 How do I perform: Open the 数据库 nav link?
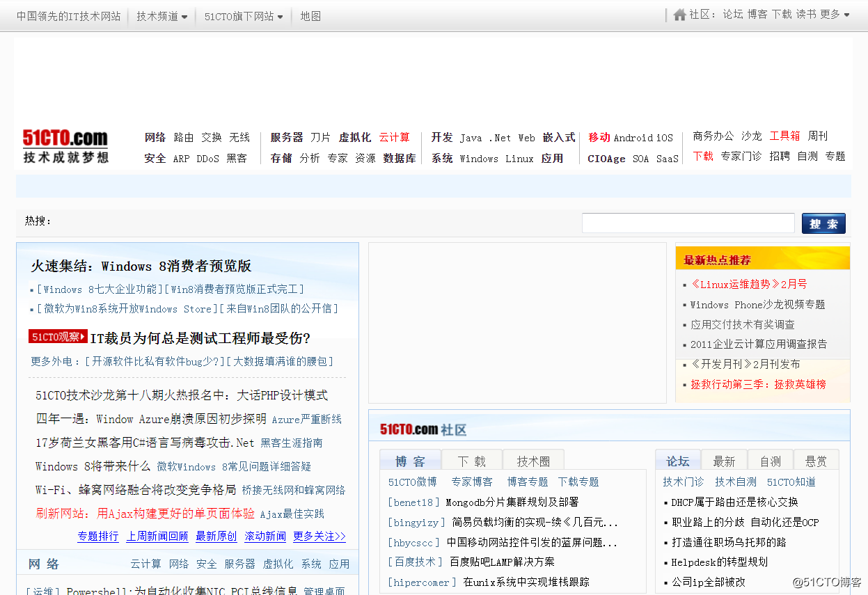point(400,158)
